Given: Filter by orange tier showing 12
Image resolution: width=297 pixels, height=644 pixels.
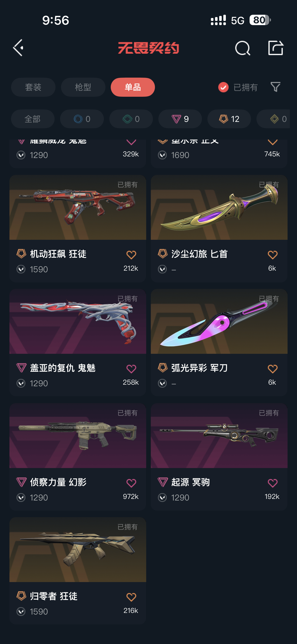Looking at the screenshot, I should coord(229,119).
